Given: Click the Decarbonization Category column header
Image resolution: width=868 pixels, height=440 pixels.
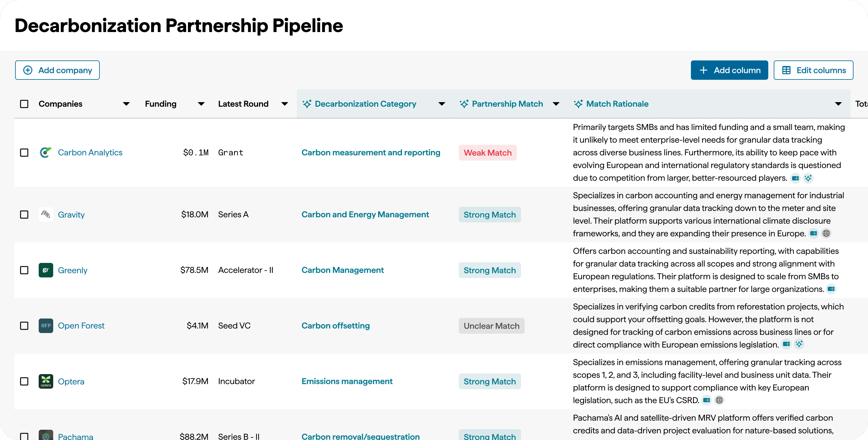Looking at the screenshot, I should click(365, 104).
